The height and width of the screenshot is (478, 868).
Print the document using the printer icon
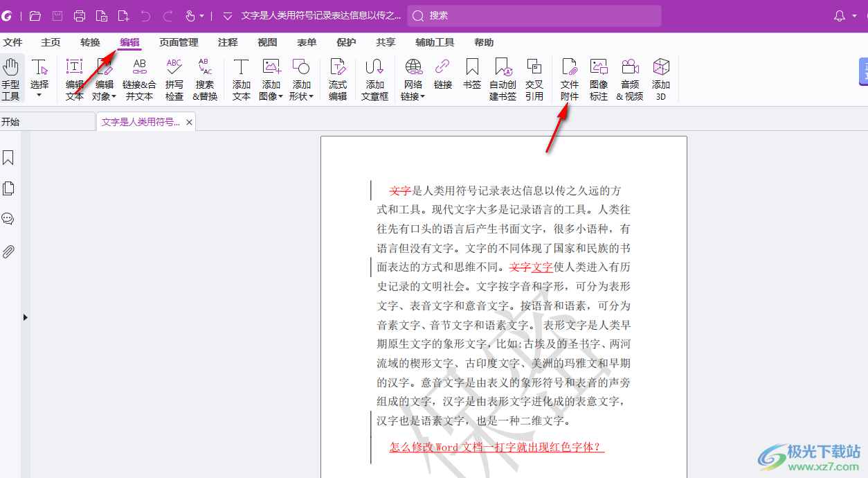80,16
